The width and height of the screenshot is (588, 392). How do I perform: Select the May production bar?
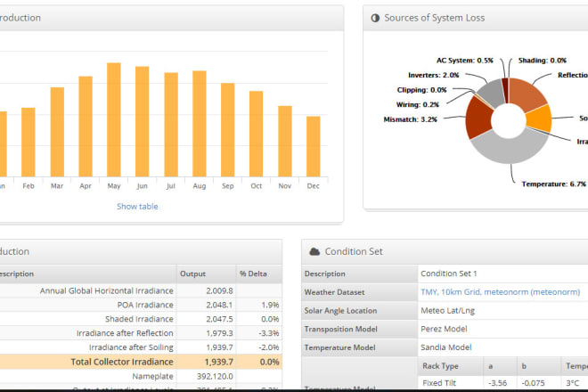pos(114,119)
